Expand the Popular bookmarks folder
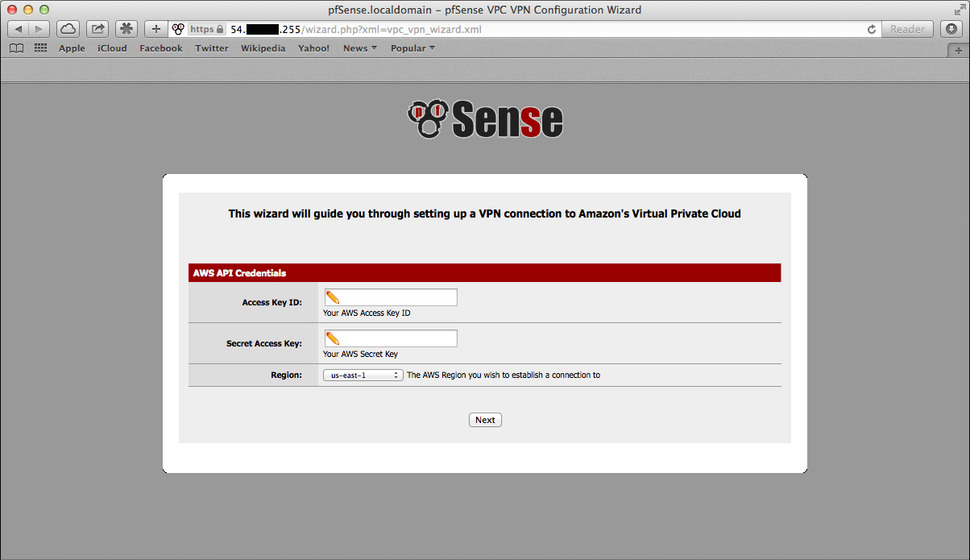Image resolution: width=970 pixels, height=560 pixels. [x=412, y=48]
